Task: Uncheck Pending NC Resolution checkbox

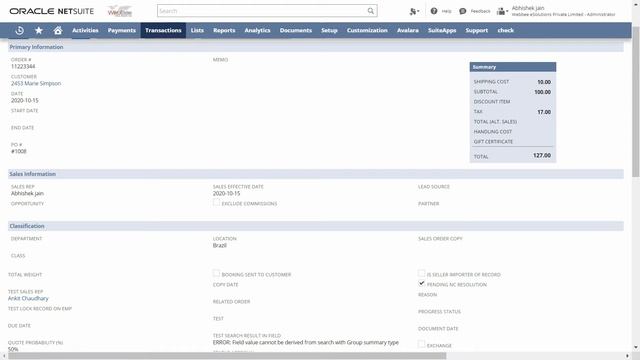Action: tap(422, 283)
